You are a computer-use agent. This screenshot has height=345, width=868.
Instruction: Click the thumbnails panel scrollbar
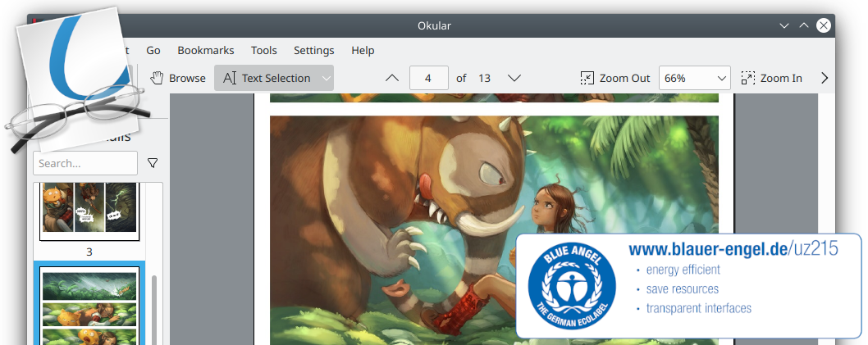pos(154,310)
